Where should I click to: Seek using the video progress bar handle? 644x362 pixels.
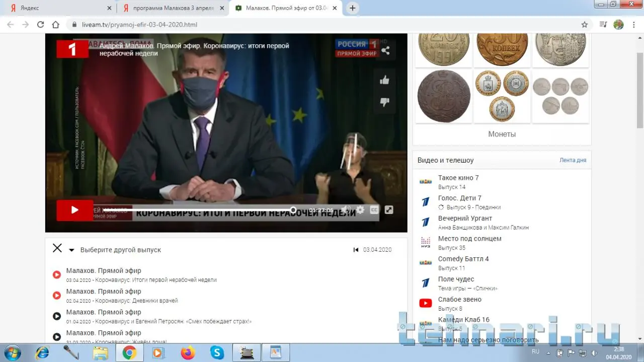tap(293, 210)
